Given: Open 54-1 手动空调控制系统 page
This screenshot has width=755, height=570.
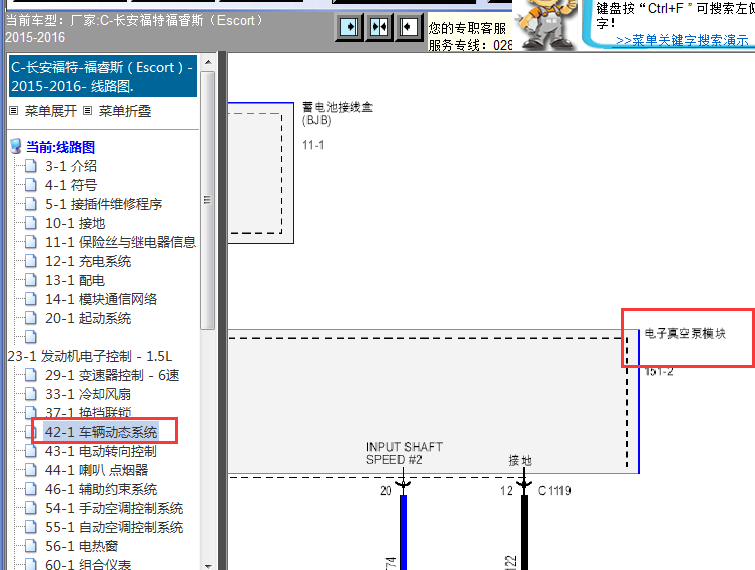Looking at the screenshot, I should 114,508.
